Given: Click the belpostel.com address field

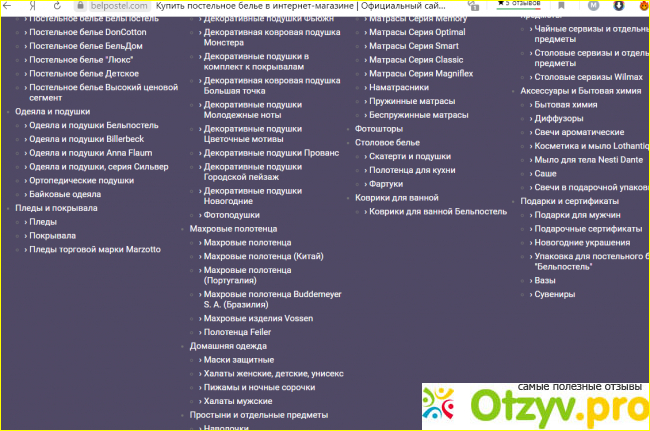Looking at the screenshot, I should pyautogui.click(x=108, y=6).
